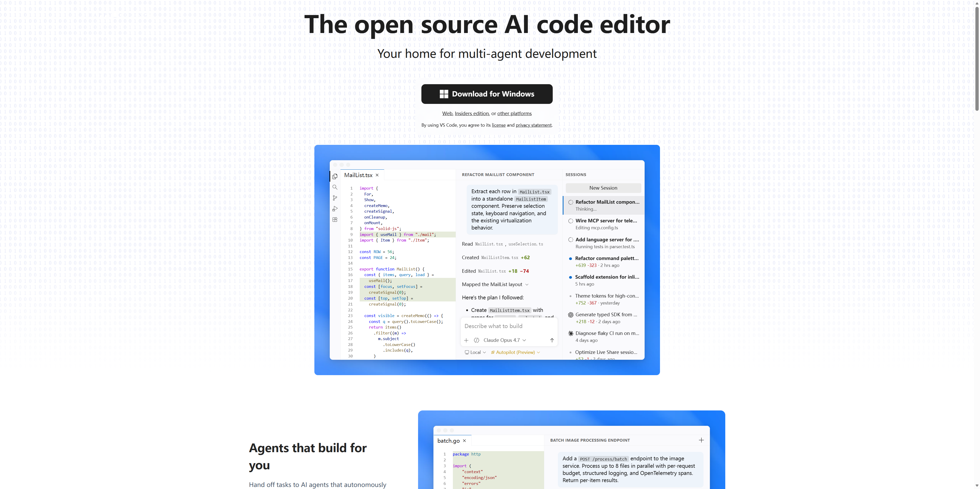Click the SESSIONS panel title

576,175
